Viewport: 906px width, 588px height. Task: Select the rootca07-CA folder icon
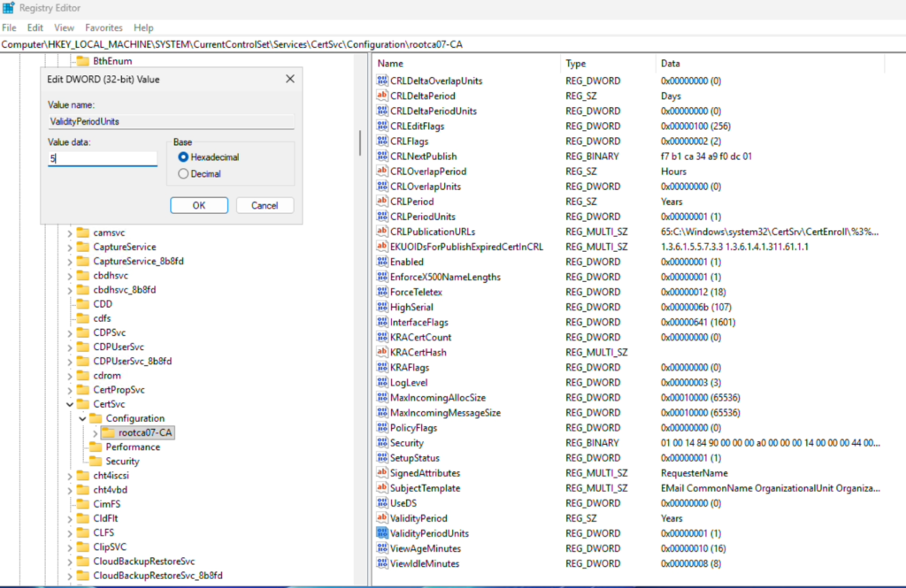[108, 432]
